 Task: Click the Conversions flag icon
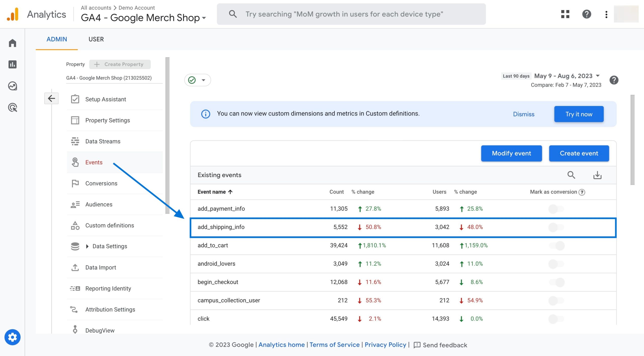coord(75,183)
